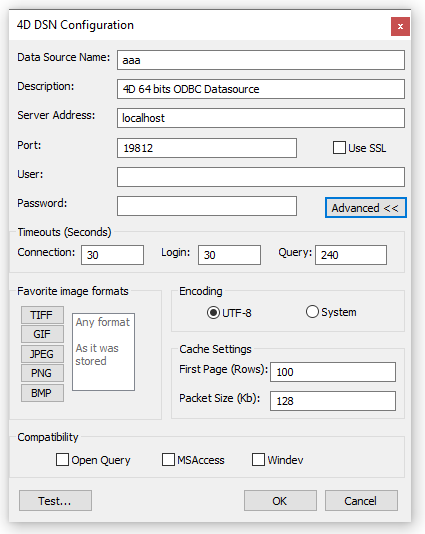The height and width of the screenshot is (534, 425).
Task: Click the favorite formats list box
Action: (x=103, y=352)
